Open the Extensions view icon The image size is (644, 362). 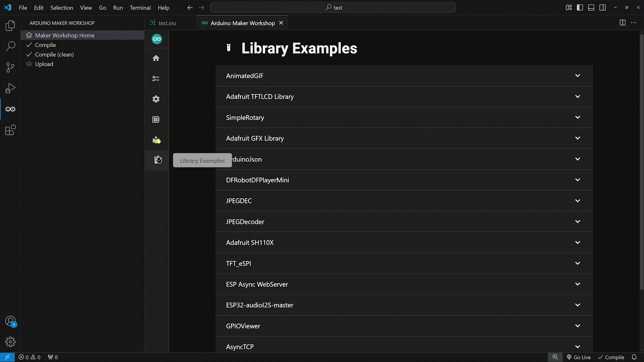click(x=10, y=130)
